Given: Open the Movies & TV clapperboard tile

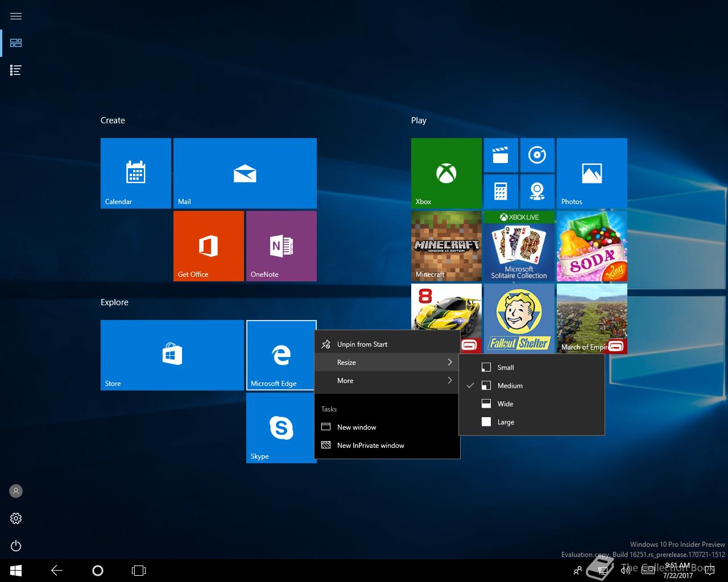Looking at the screenshot, I should (501, 155).
